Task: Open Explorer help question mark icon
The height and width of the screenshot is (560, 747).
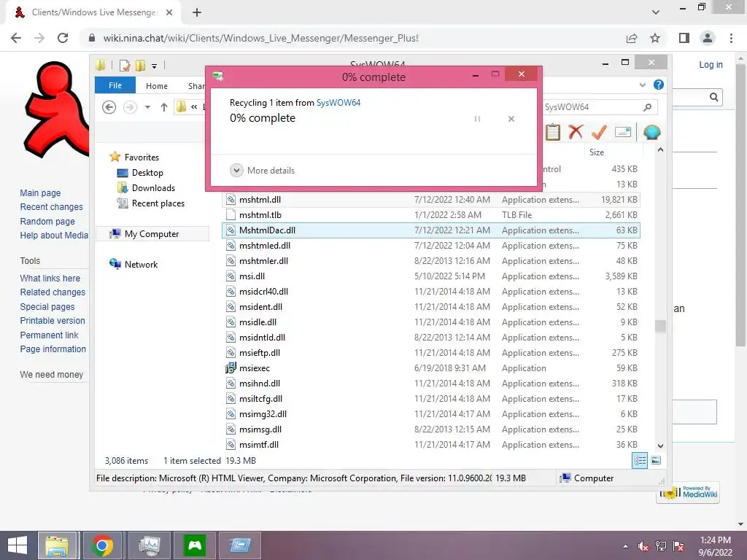Action: 659,85
